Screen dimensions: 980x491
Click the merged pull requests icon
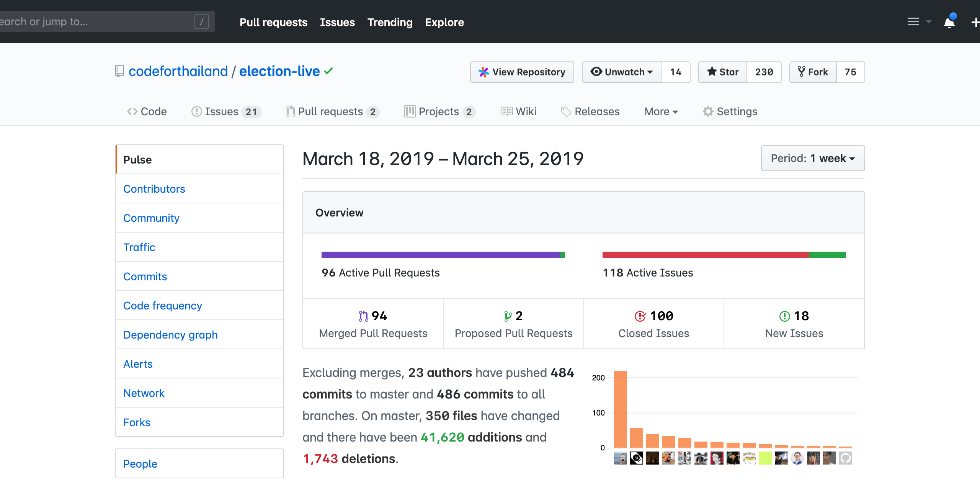pos(363,316)
